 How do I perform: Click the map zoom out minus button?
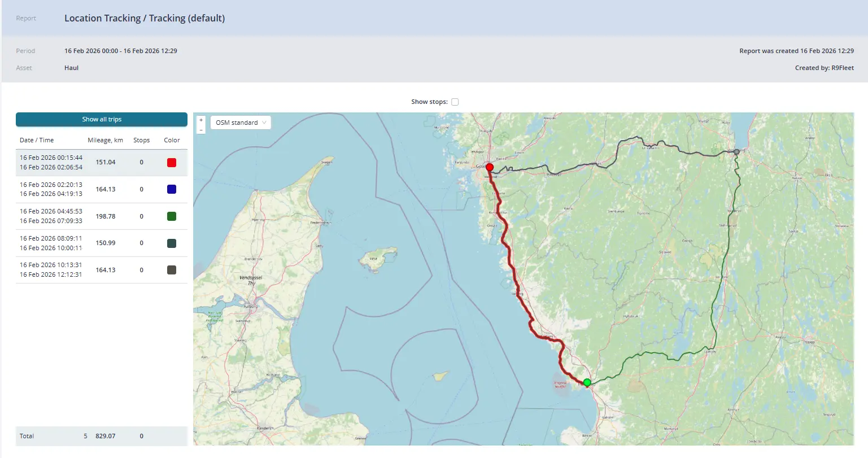click(x=201, y=130)
